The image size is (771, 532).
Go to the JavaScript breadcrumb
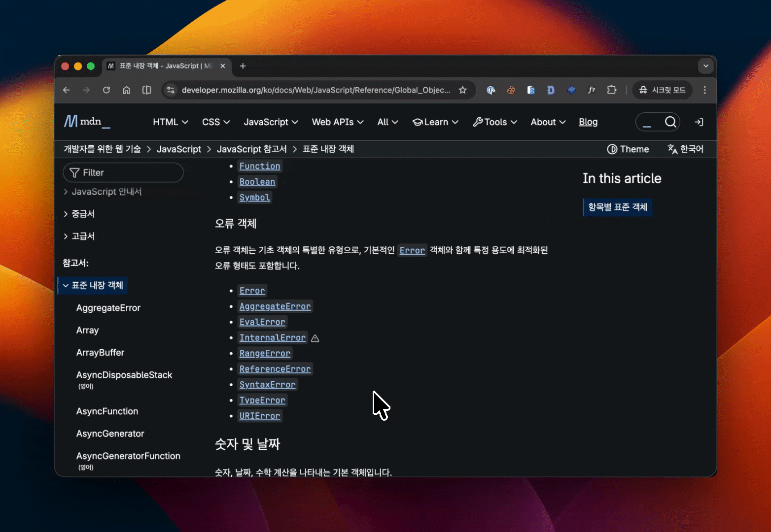point(179,149)
